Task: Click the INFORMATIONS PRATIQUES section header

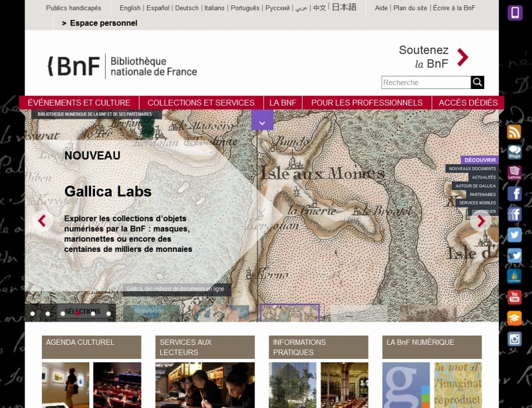Action: tap(319, 347)
